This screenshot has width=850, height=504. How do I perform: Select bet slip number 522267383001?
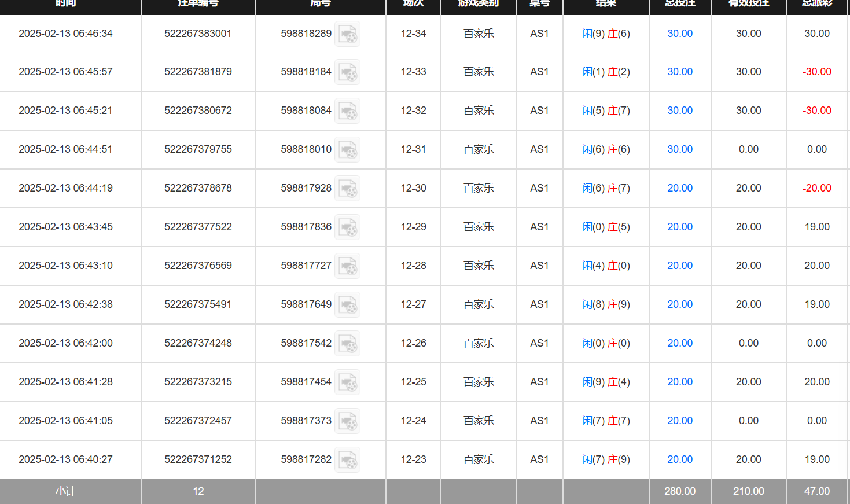click(x=198, y=34)
